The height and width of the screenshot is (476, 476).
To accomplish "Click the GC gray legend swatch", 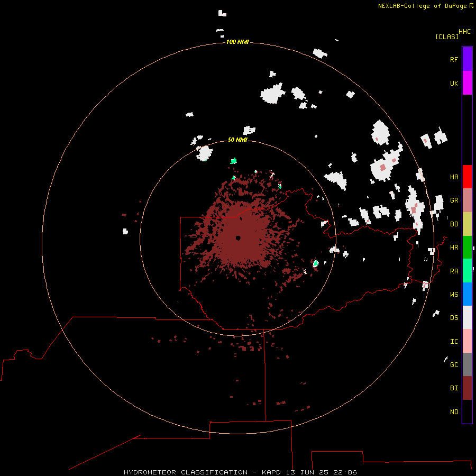I will [467, 364].
